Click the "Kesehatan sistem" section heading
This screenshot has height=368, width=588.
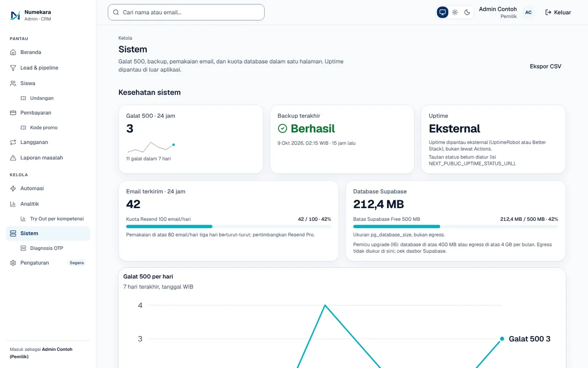[149, 92]
